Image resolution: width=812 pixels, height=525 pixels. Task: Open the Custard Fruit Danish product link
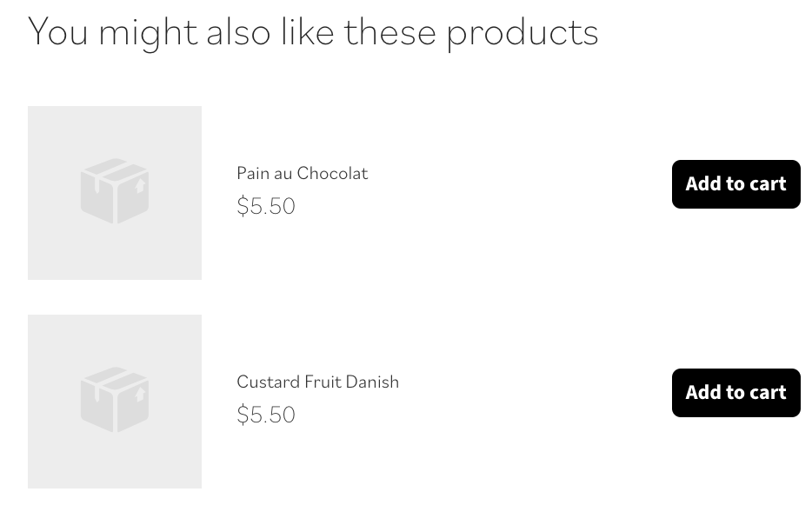pos(317,382)
